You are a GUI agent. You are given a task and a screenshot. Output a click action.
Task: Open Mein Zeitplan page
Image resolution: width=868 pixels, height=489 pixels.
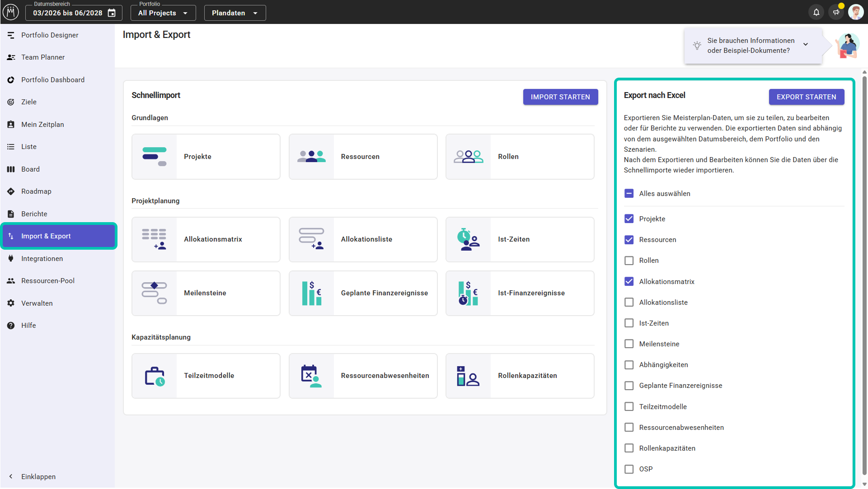pos(57,125)
